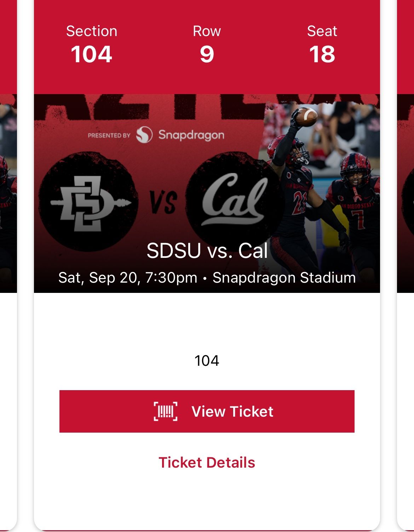Click the football held up by player
The height and width of the screenshot is (532, 414).
click(306, 116)
